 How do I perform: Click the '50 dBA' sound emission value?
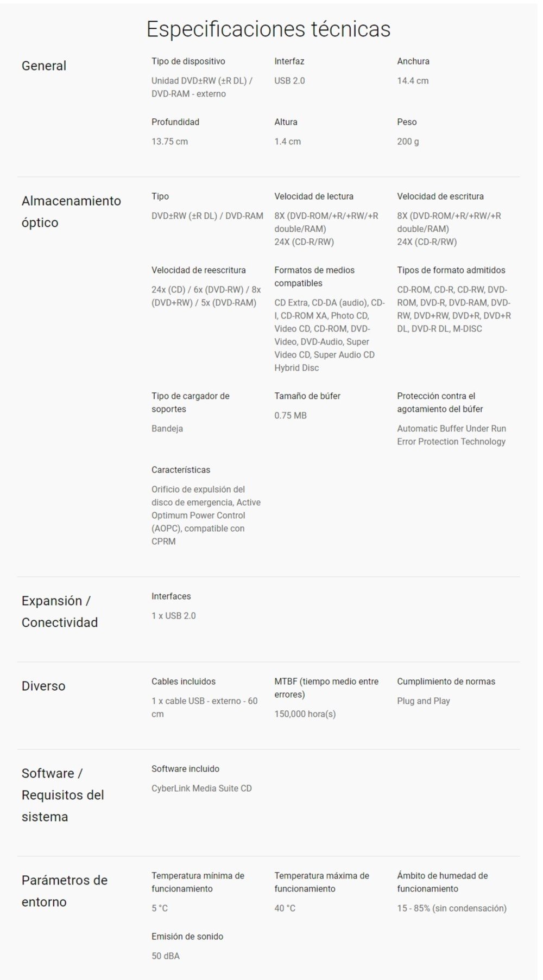point(166,956)
